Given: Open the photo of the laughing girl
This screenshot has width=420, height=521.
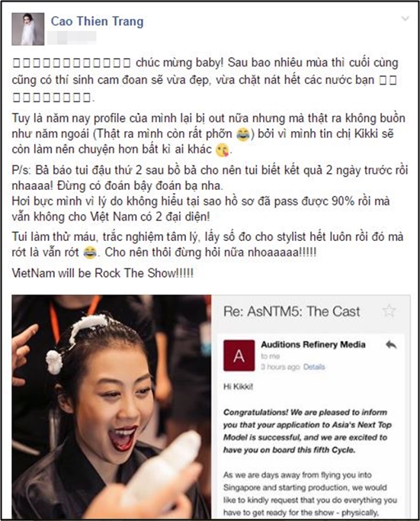Looking at the screenshot, I should 111,407.
